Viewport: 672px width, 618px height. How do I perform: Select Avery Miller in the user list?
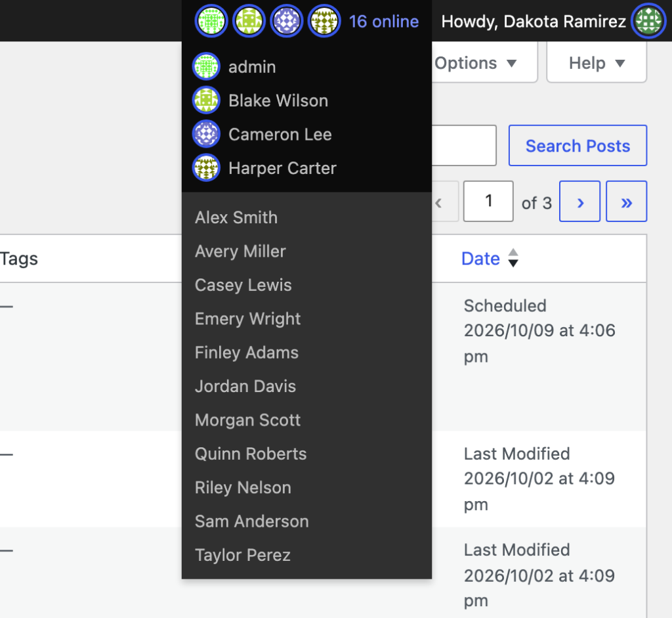click(240, 252)
